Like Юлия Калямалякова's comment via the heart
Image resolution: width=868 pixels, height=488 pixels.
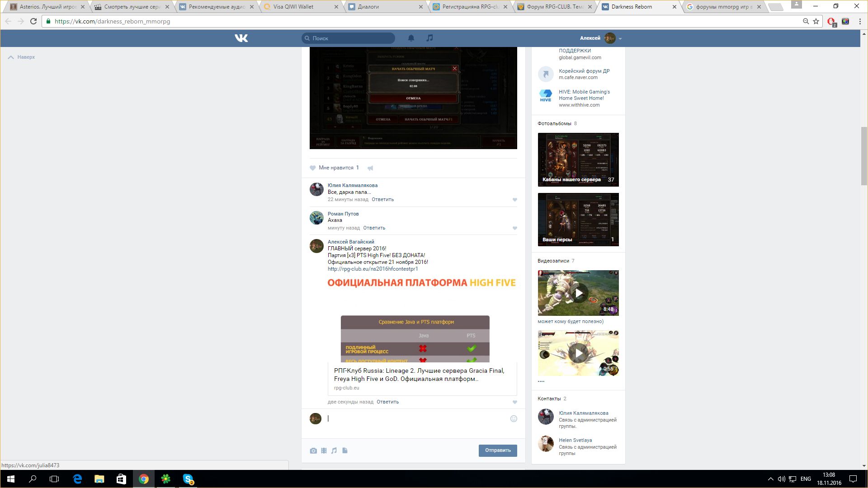point(514,200)
